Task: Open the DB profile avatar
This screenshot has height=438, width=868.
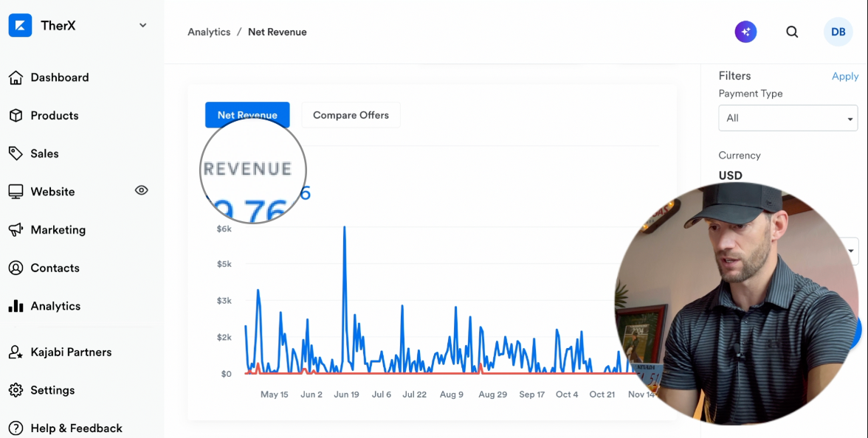Action: click(x=838, y=32)
